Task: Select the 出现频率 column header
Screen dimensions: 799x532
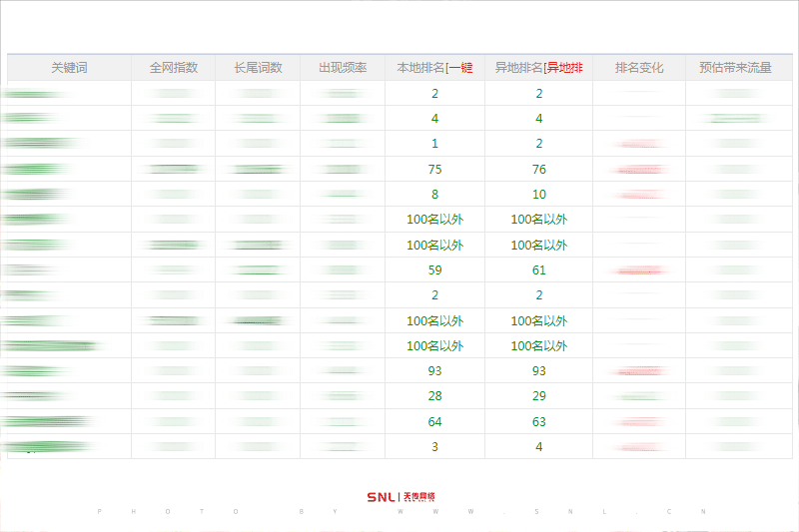Action: point(343,68)
